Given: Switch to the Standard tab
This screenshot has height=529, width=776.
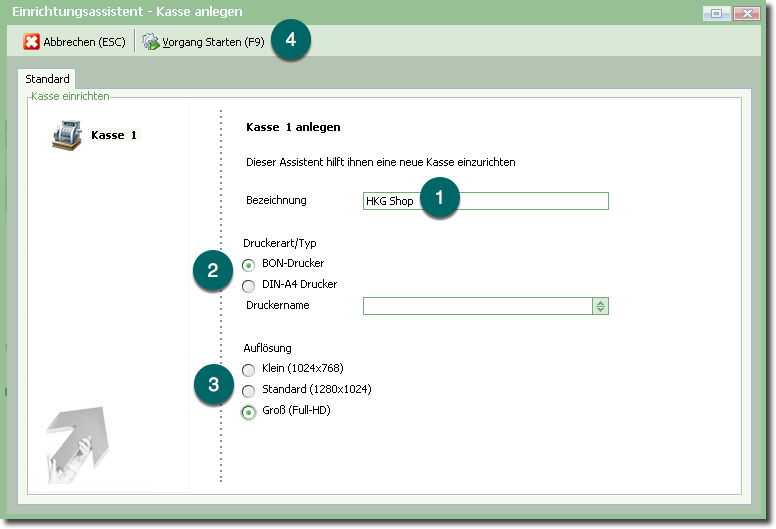Looking at the screenshot, I should 47,79.
